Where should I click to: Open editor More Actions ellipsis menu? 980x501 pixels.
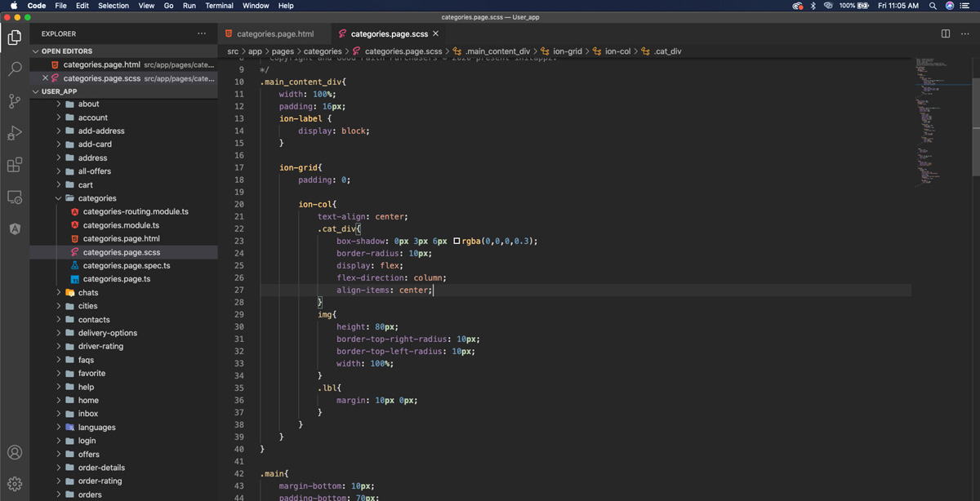(964, 33)
